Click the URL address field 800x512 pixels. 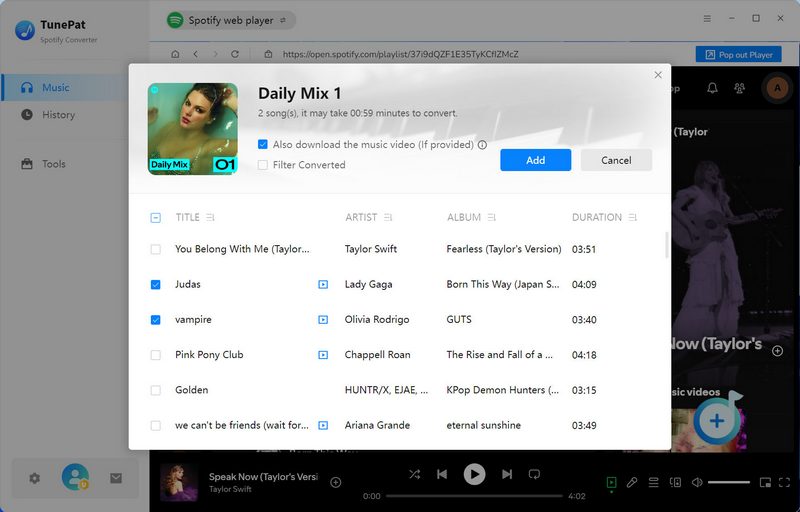tap(401, 54)
